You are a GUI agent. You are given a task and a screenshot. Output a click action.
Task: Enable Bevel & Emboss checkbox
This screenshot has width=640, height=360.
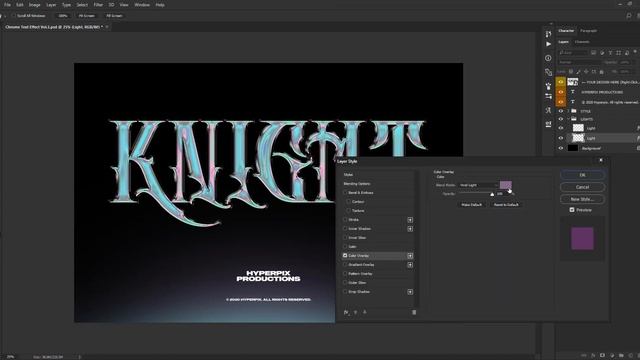pos(345,193)
